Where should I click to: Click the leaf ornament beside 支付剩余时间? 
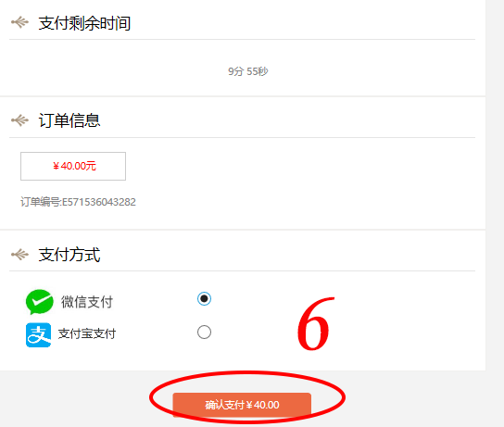coord(19,22)
